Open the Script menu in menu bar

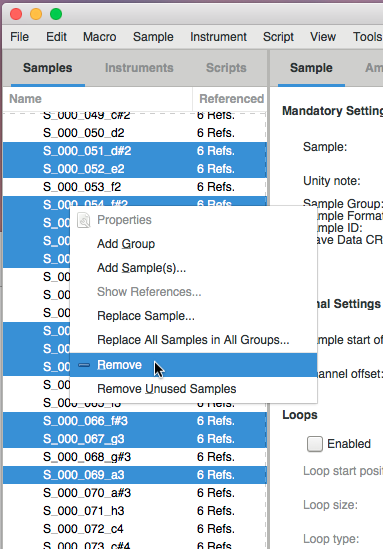[278, 37]
